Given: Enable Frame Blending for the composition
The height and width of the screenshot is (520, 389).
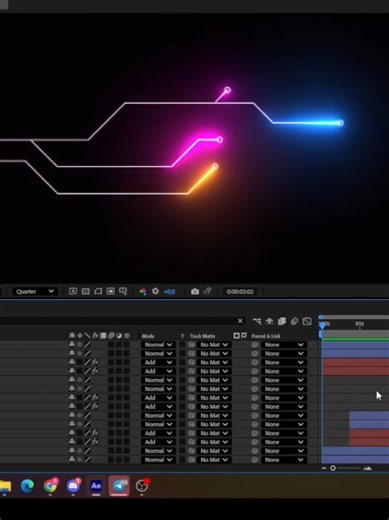Looking at the screenshot, I should tap(282, 321).
